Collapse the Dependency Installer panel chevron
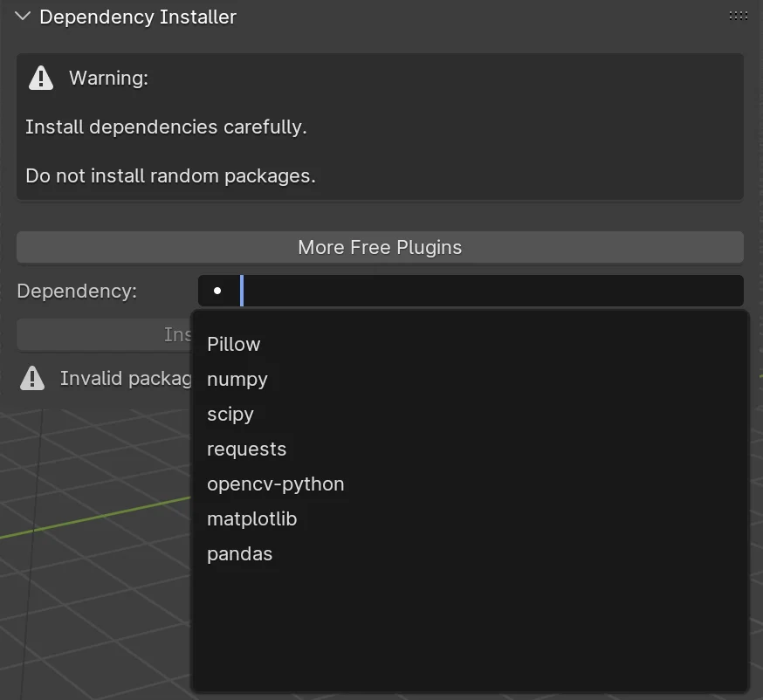The width and height of the screenshot is (763, 700). tap(23, 17)
